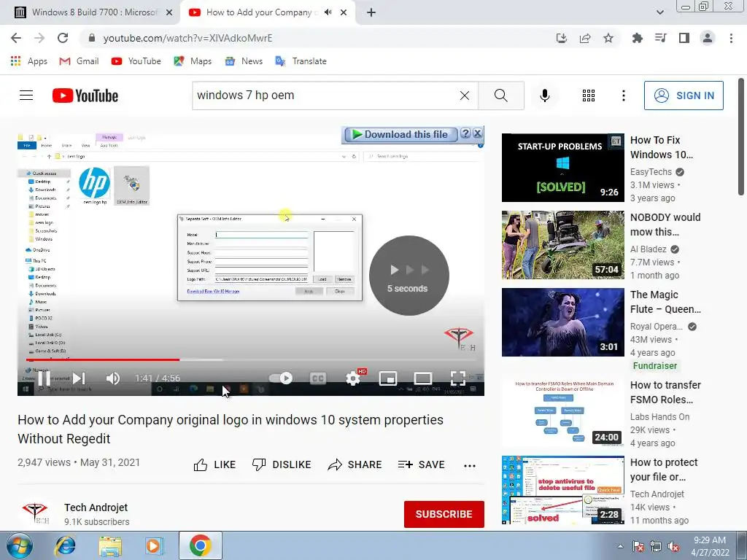The image size is (747, 560).
Task: Clear the search box with X icon
Action: [465, 96]
